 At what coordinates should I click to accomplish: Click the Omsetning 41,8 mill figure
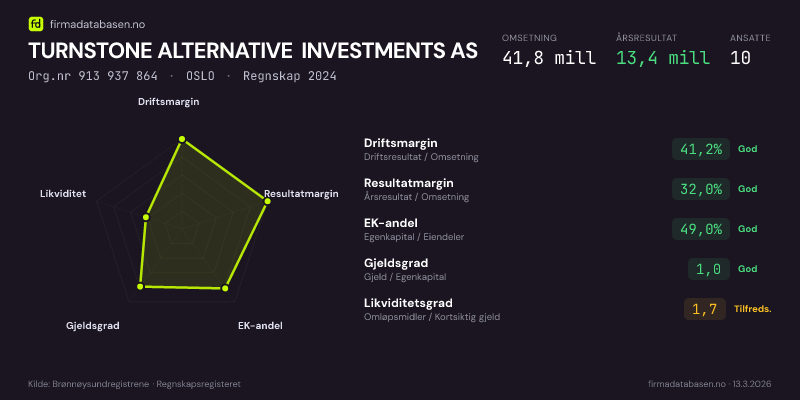point(548,57)
